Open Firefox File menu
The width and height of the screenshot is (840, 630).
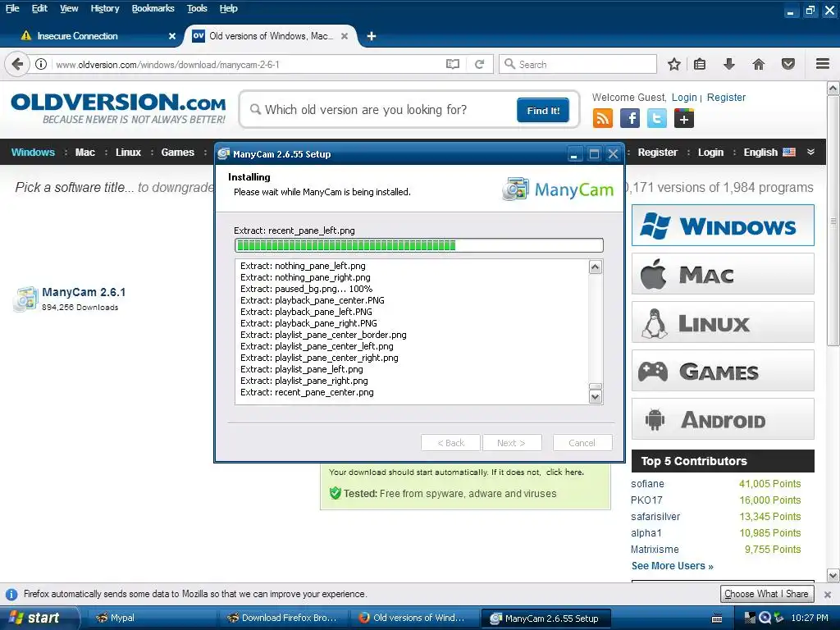(x=12, y=8)
